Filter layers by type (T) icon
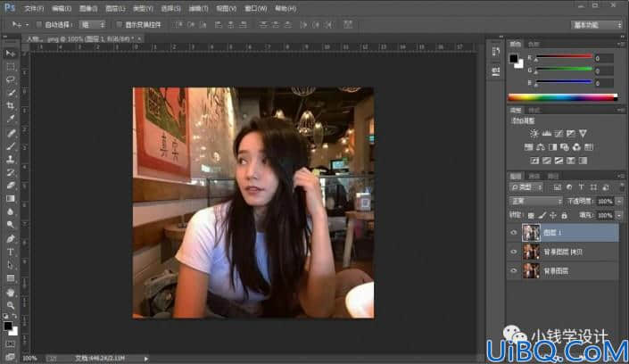 coord(581,187)
